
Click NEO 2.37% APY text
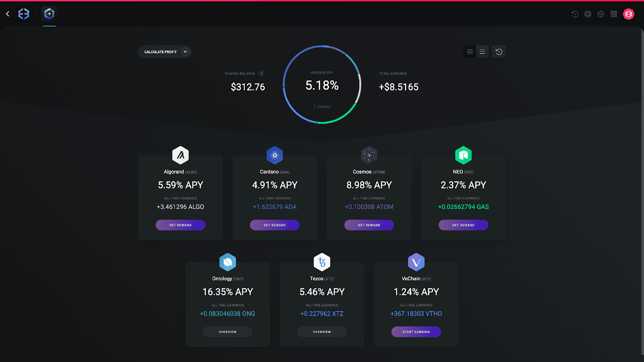click(463, 185)
